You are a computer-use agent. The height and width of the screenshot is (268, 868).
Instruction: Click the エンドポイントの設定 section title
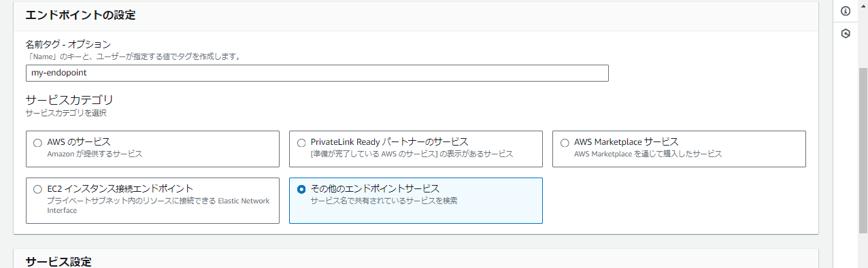[80, 15]
